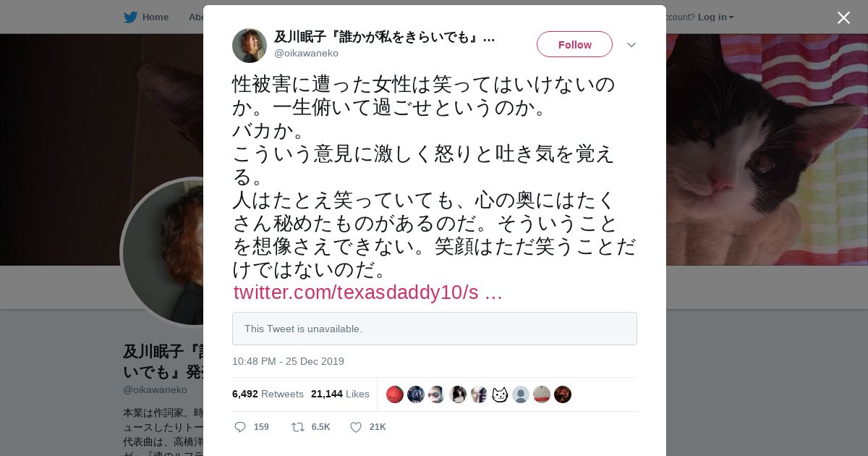Close the tweet overlay with X

click(843, 17)
